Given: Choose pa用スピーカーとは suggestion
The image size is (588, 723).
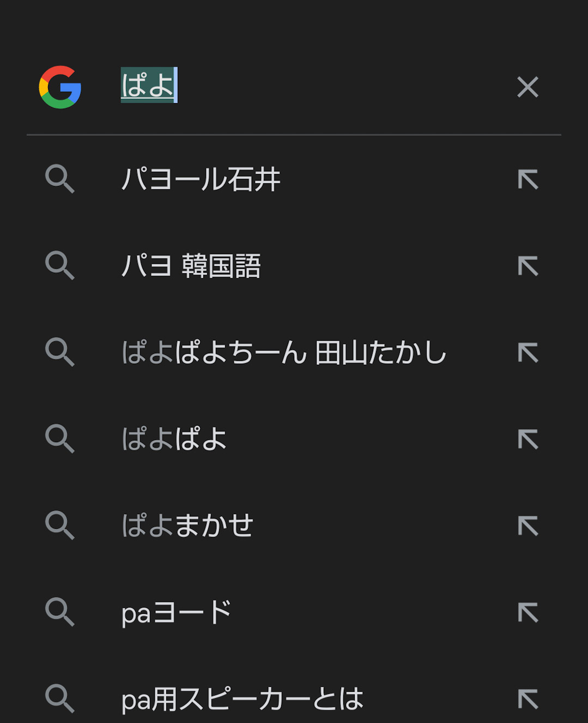Looking at the screenshot, I should pyautogui.click(x=242, y=699).
